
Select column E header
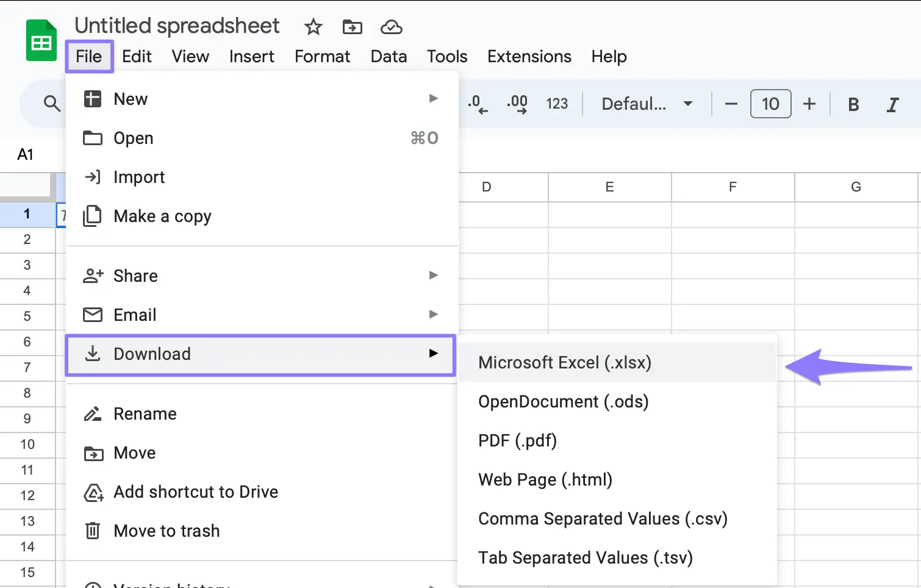[x=609, y=187]
